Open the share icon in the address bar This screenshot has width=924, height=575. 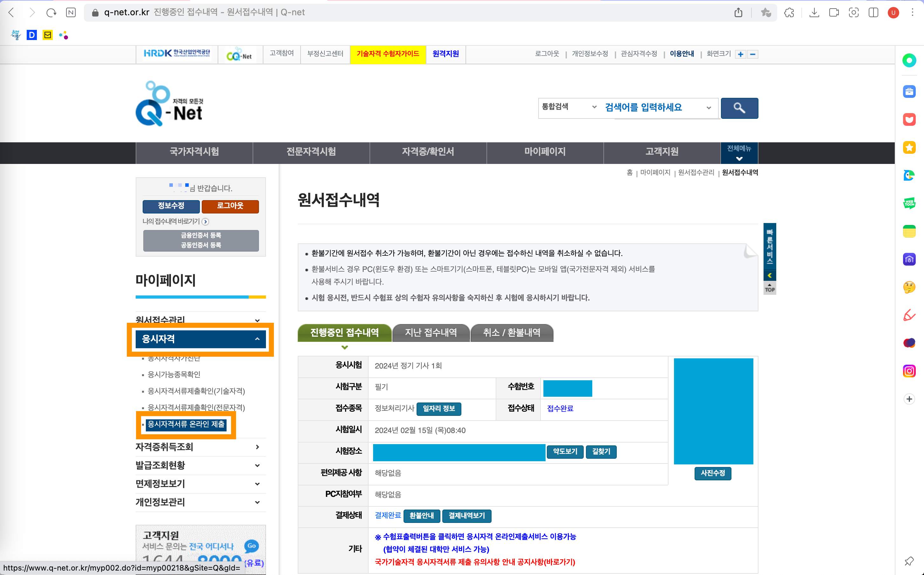[x=738, y=13]
